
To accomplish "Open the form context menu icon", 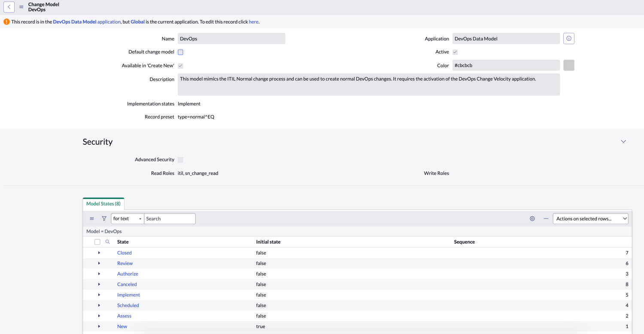I will [x=21, y=7].
